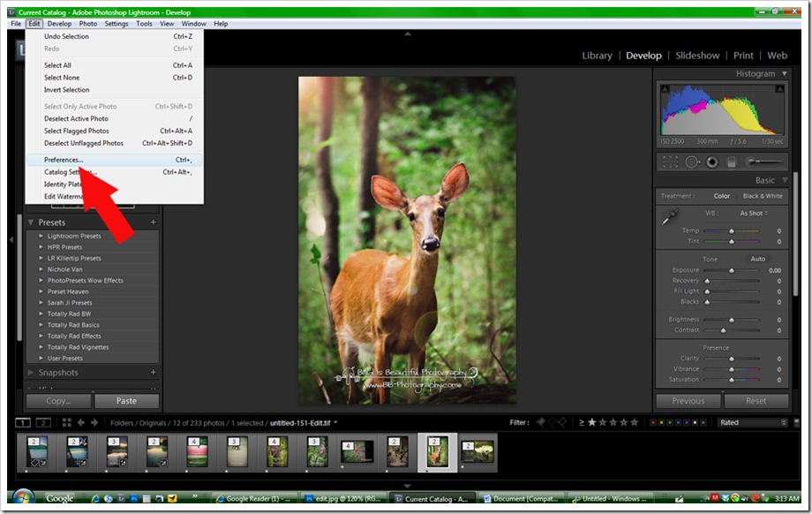Switch to the Slideshow module
This screenshot has height=514, width=812.
click(x=697, y=56)
